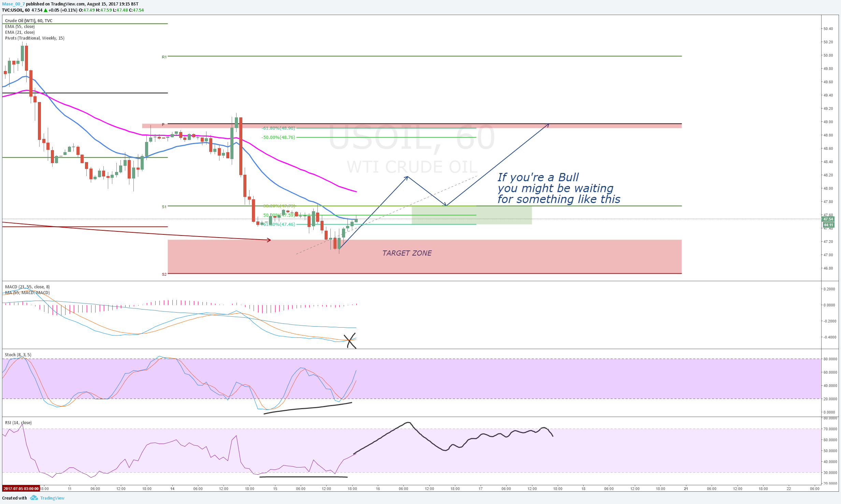Select the Crude Oil (WTI), 60, TVC legend
This screenshot has width=841, height=504.
tap(29, 20)
